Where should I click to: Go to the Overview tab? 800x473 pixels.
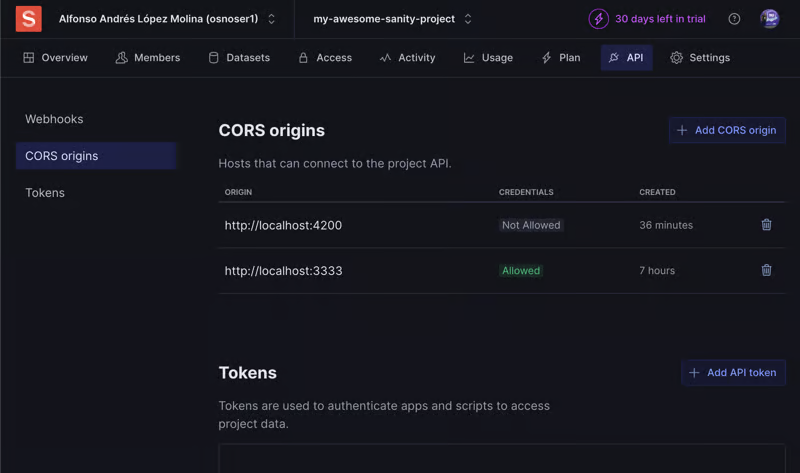(x=56, y=58)
